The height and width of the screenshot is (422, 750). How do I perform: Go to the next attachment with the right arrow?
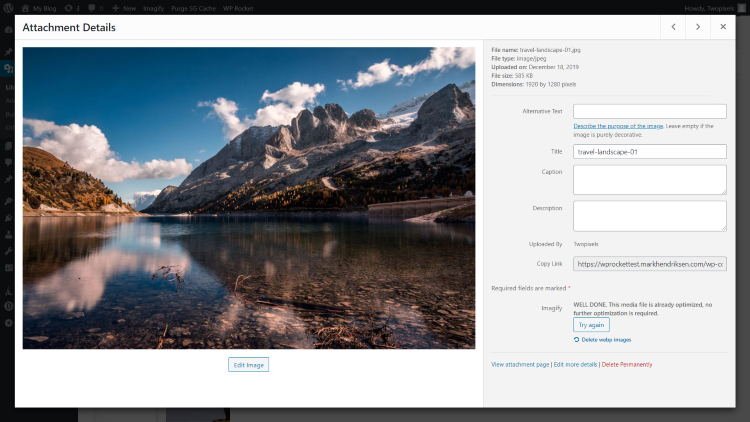698,27
